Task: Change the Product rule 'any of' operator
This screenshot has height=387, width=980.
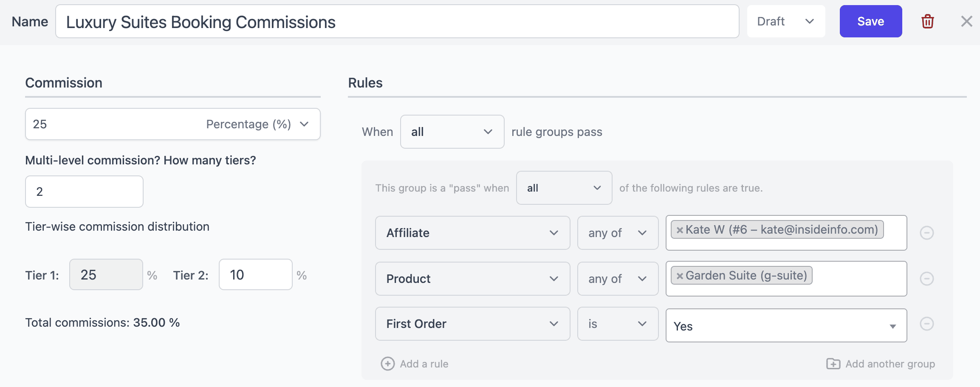Action: 618,279
